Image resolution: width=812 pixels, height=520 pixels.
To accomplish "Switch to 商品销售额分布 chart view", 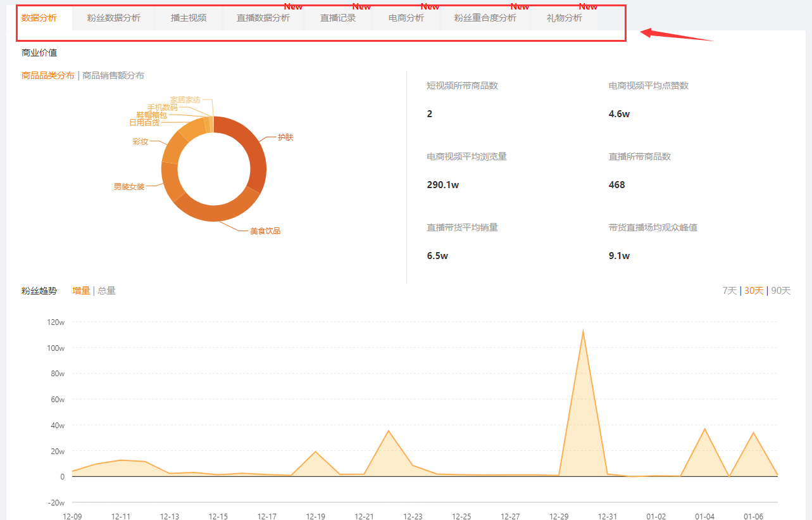I will click(113, 75).
